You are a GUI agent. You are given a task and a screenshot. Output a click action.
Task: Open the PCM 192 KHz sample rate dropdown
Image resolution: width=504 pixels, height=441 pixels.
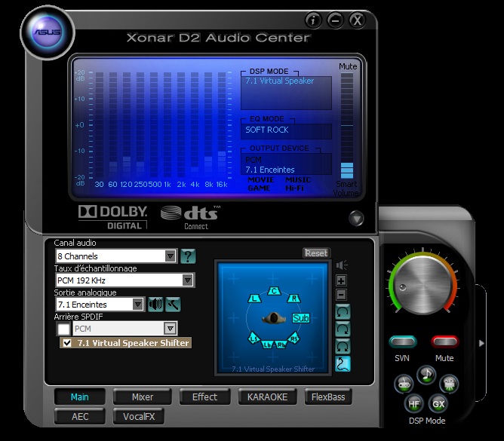tap(124, 280)
